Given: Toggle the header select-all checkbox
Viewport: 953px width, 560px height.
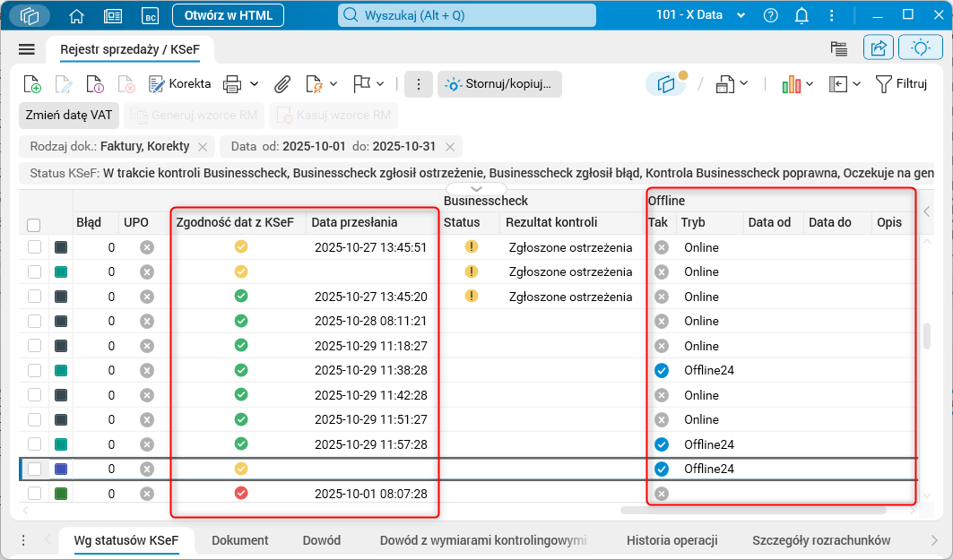Looking at the screenshot, I should click(x=34, y=225).
